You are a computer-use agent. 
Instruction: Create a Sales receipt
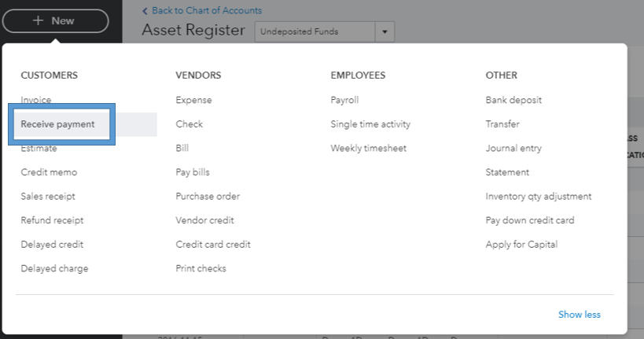click(48, 196)
